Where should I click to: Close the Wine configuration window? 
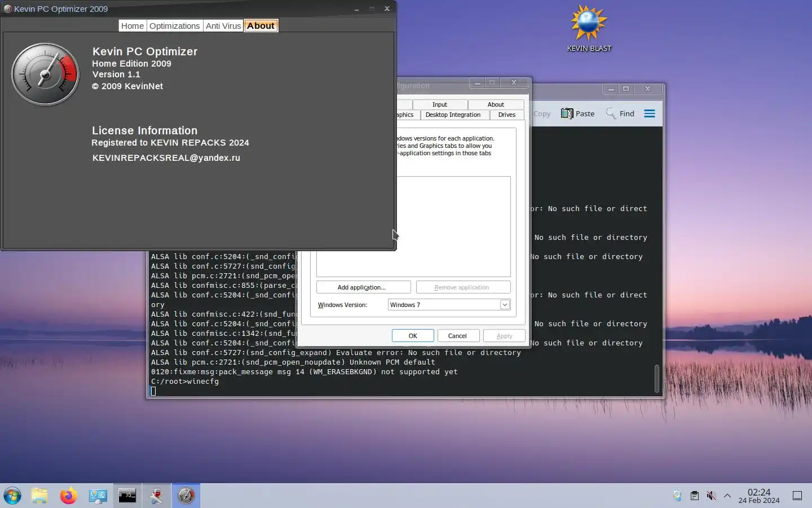[x=514, y=82]
